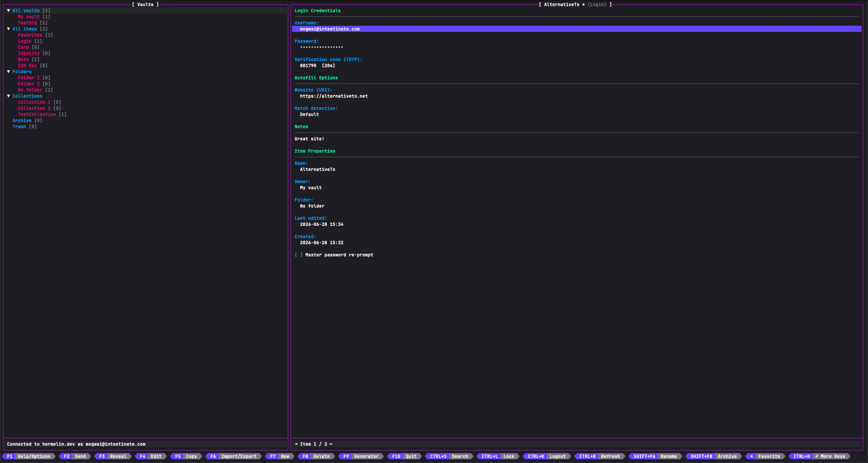Open Collection 2 entry
Screen dimensions: 868x463
[x=34, y=108]
